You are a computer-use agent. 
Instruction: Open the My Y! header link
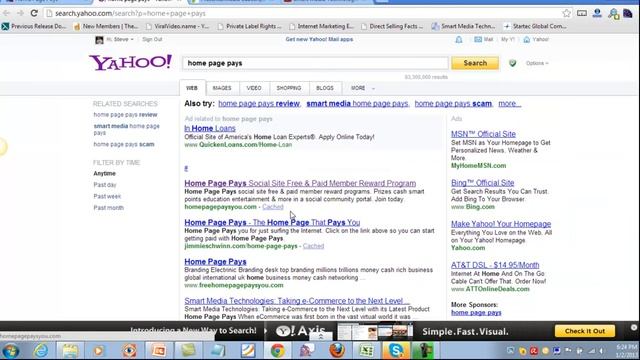(508, 40)
